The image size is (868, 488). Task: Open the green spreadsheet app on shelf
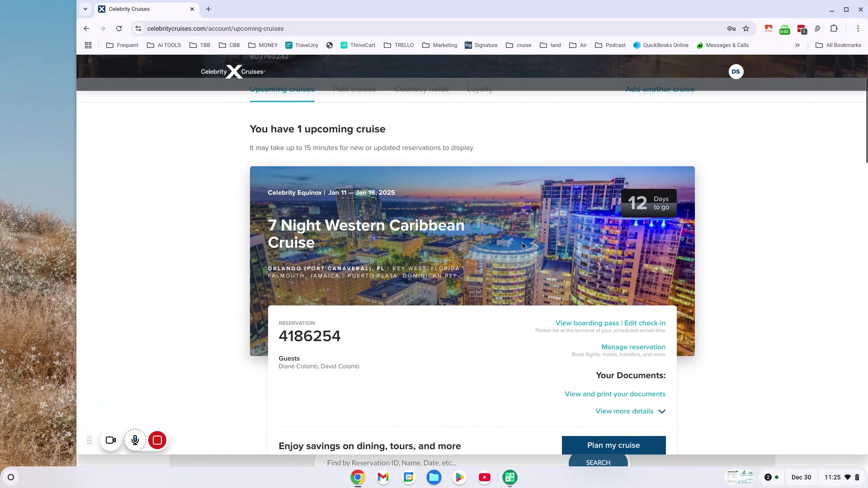pyautogui.click(x=510, y=477)
